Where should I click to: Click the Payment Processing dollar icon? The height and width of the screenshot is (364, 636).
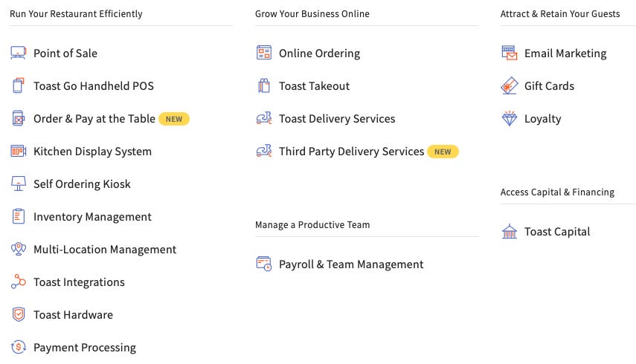(x=19, y=347)
